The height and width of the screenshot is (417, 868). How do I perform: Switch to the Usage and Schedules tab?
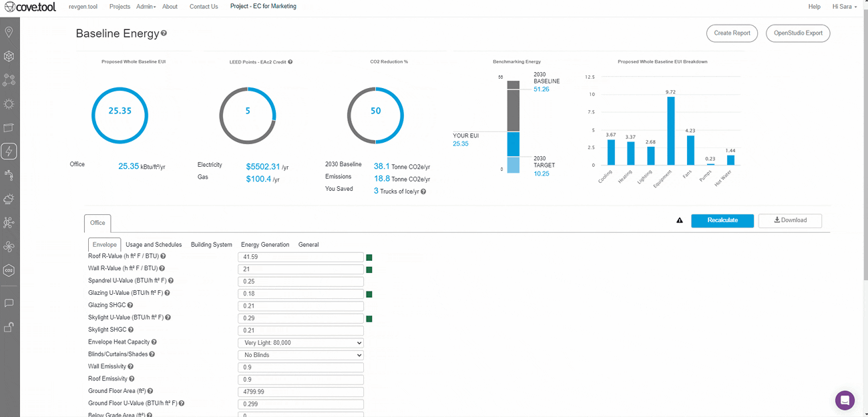154,245
